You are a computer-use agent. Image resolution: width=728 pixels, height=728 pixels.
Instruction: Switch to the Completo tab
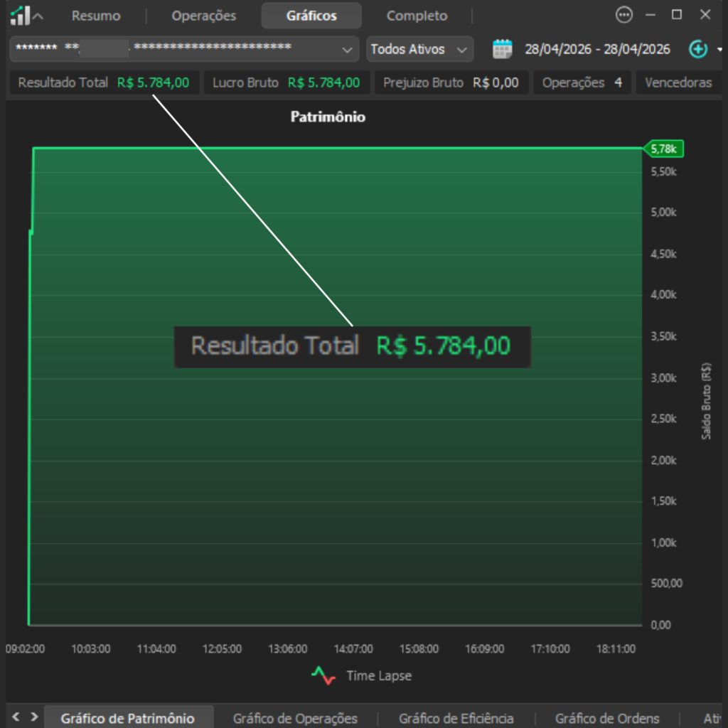point(417,16)
